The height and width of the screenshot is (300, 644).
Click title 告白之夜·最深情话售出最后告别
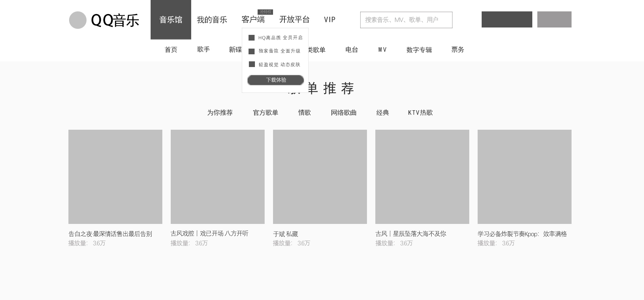(110, 234)
